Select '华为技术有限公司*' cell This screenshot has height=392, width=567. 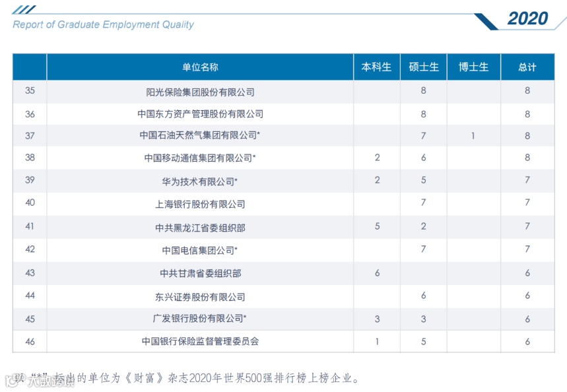point(200,181)
